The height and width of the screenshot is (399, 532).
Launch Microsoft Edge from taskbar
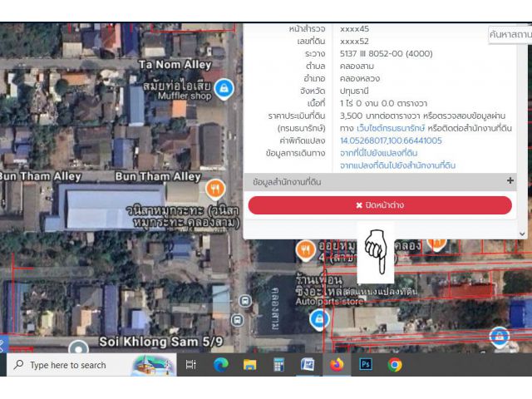click(x=220, y=365)
